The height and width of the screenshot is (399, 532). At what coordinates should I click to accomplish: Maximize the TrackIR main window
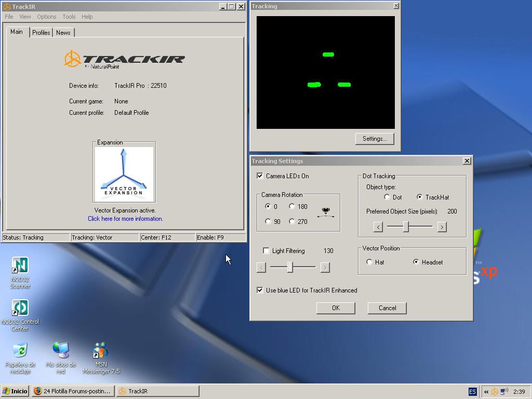pyautogui.click(x=231, y=6)
